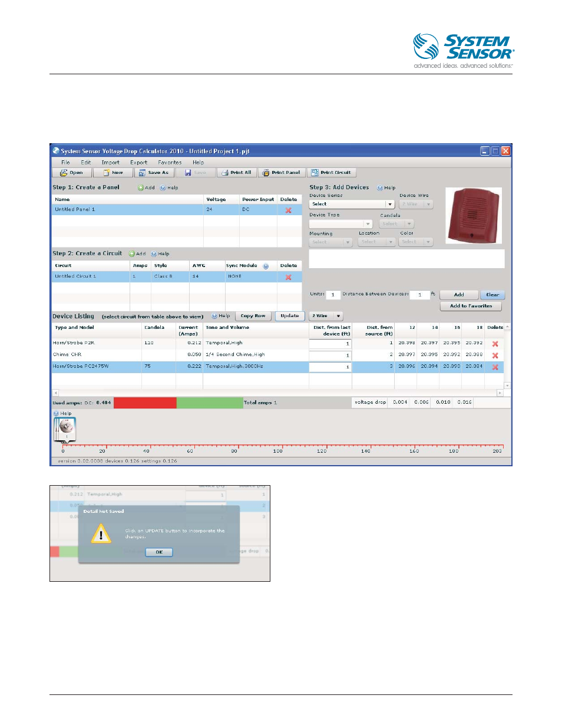Click the Copy Row button
This screenshot has width=562, height=728.
[253, 316]
